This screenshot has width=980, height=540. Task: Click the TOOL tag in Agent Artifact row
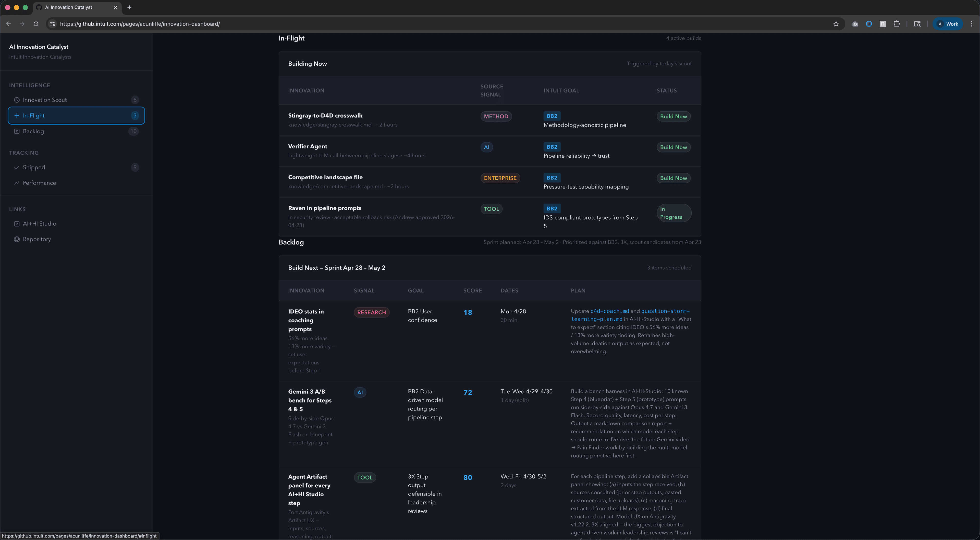point(365,478)
